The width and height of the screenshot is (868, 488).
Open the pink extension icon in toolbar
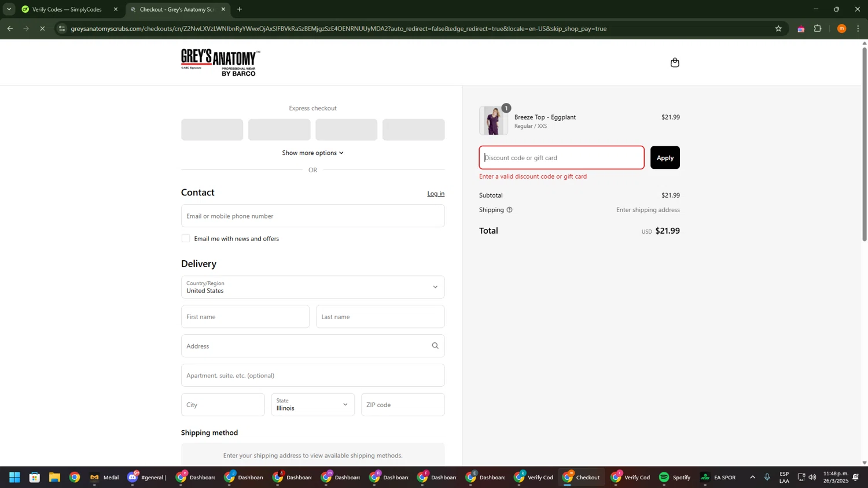[x=801, y=29]
